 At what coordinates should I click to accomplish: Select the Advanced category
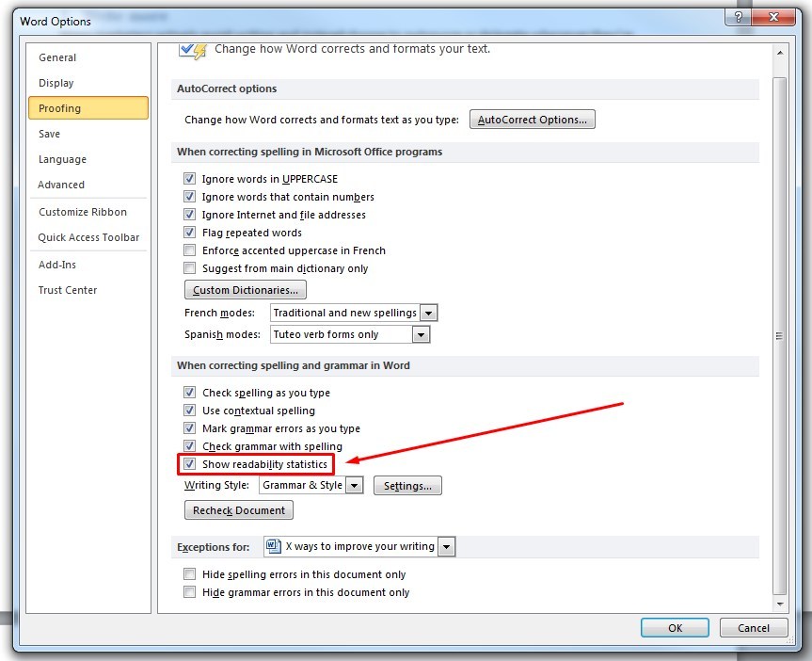(88, 185)
